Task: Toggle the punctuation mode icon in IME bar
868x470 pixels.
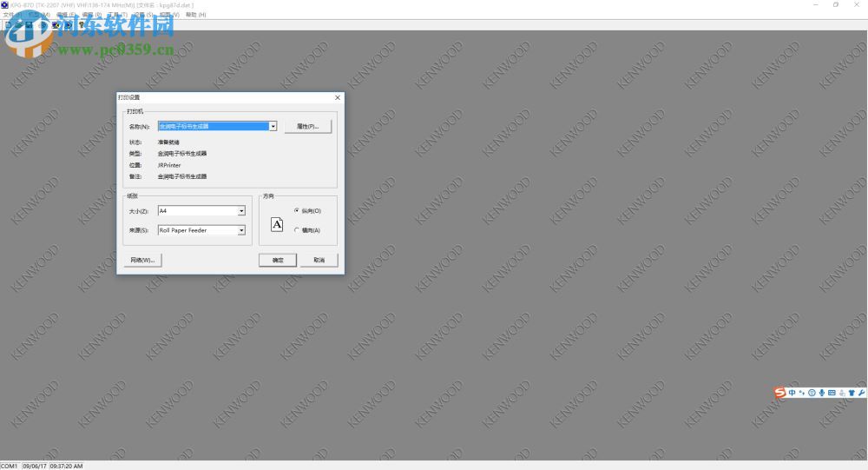Action: pyautogui.click(x=802, y=393)
